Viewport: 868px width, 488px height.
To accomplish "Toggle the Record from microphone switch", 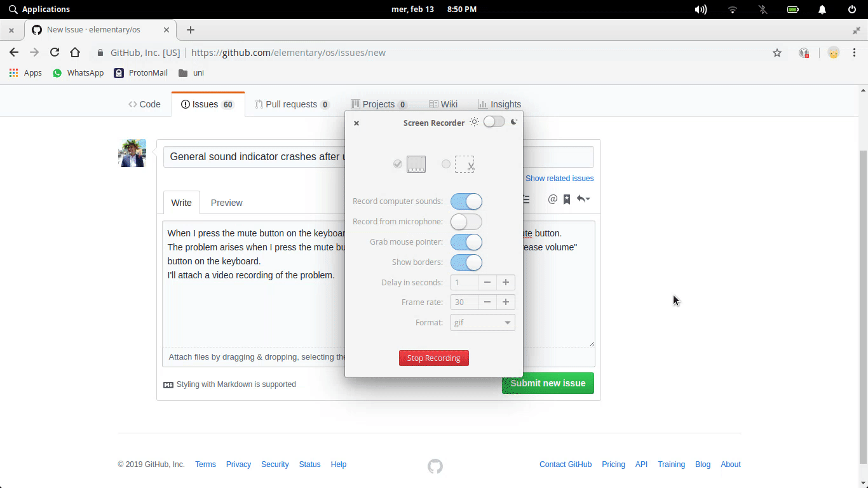I will (466, 222).
